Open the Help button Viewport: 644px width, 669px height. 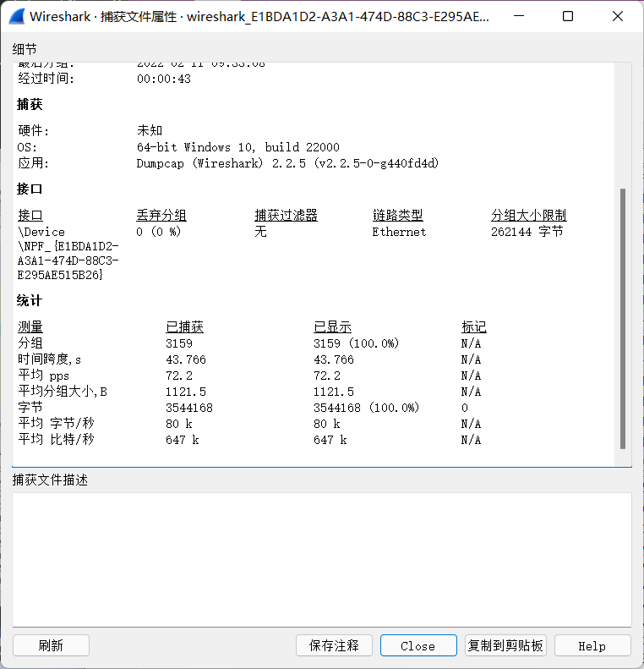[x=592, y=645]
